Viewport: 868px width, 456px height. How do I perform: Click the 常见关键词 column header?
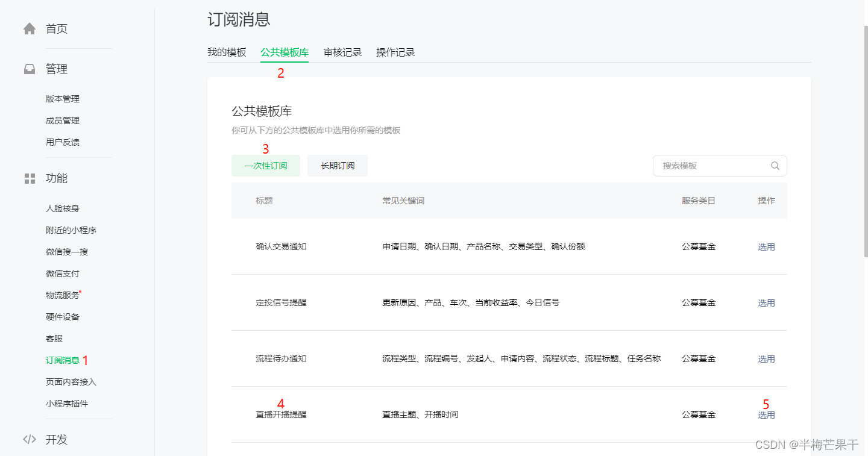tap(403, 201)
